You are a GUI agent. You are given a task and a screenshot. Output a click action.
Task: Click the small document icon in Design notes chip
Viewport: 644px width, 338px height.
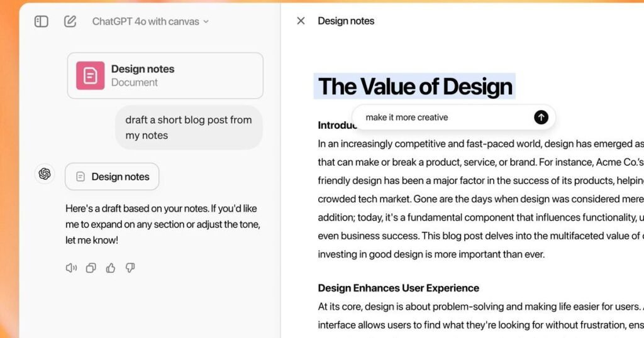(80, 177)
